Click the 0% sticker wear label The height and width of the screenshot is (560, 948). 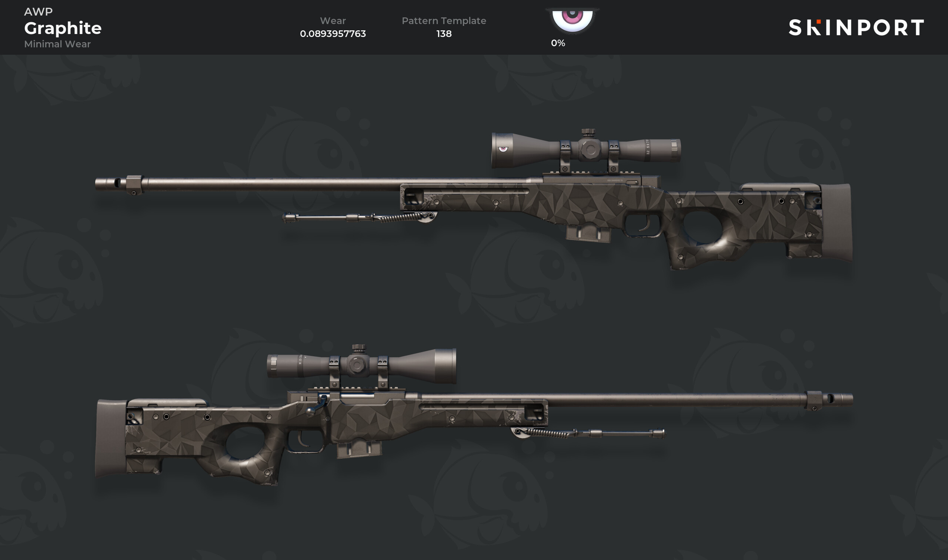[x=558, y=43]
